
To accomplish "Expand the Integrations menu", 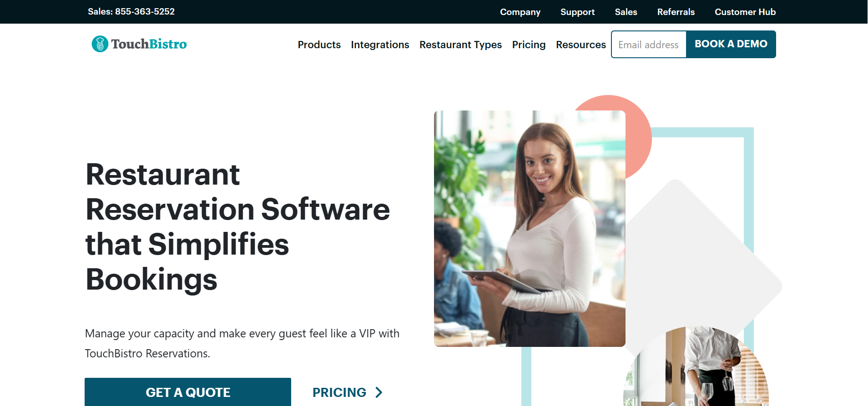I will point(380,45).
